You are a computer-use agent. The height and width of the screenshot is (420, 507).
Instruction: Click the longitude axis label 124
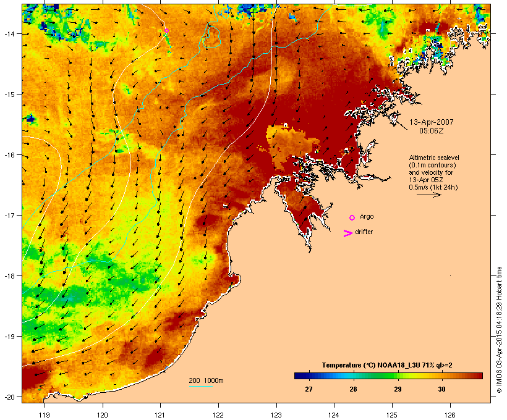pyautogui.click(x=334, y=415)
